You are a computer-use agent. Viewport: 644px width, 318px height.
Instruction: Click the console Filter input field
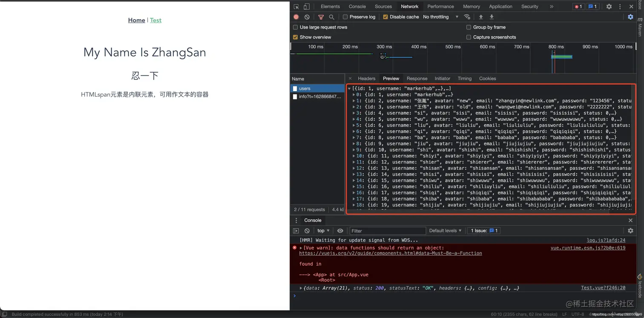coord(388,231)
